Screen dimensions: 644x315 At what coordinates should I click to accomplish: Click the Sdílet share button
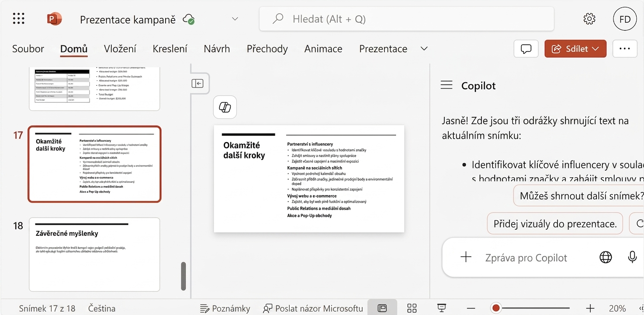(x=575, y=49)
